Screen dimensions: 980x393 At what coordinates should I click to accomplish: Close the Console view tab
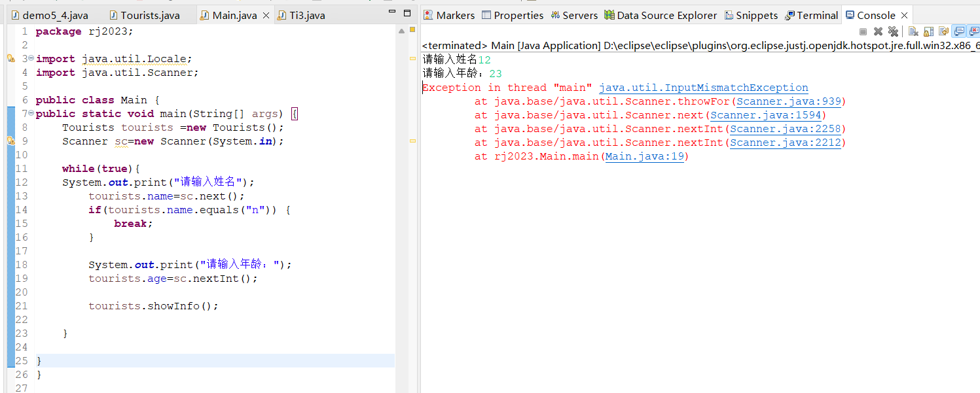[904, 15]
